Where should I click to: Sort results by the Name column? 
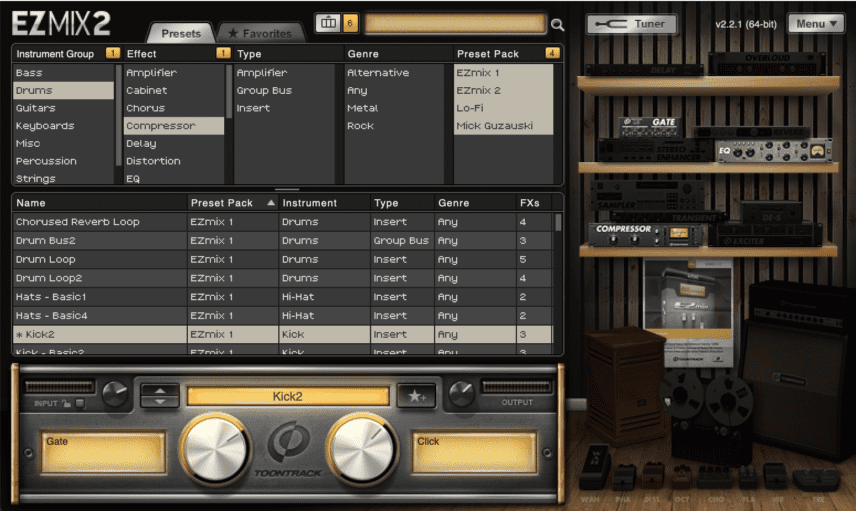tap(100, 203)
